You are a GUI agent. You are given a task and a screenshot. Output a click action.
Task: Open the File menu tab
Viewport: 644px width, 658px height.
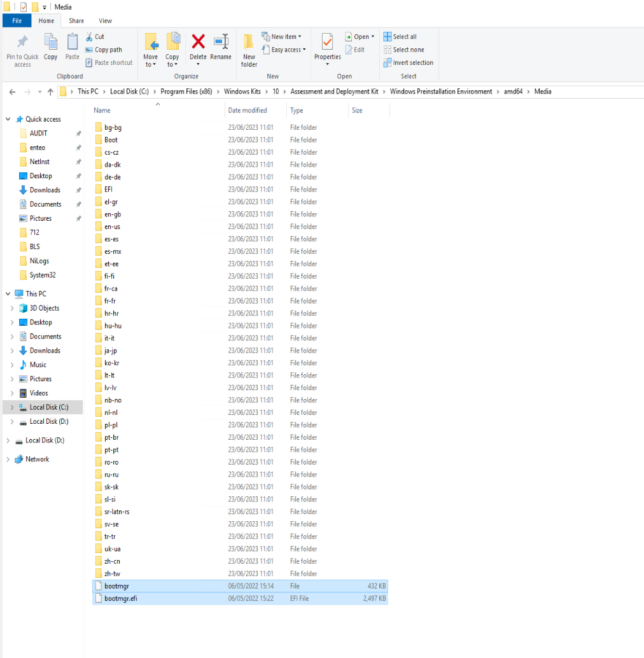point(17,21)
